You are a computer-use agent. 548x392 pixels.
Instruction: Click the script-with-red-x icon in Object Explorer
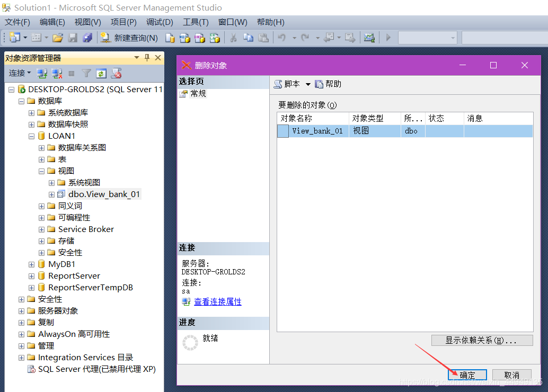coord(117,74)
